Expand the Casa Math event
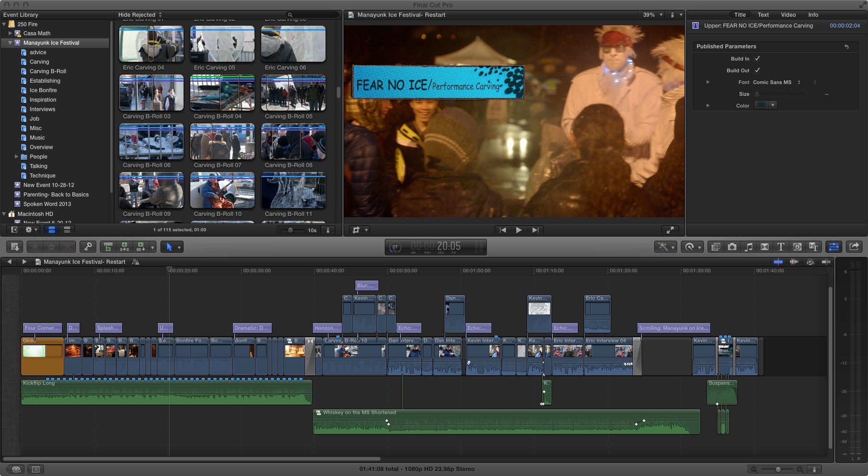Screen dimensions: 868x476 click(x=10, y=33)
